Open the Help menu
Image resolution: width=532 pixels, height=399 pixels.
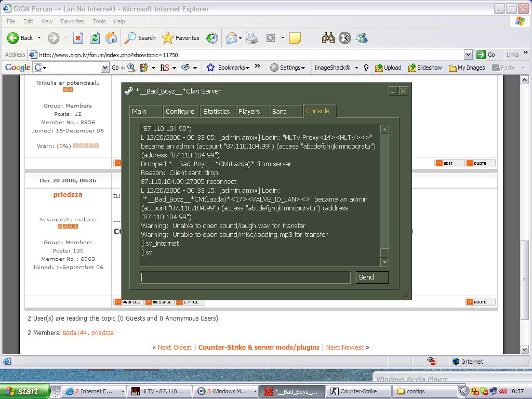click(x=119, y=21)
